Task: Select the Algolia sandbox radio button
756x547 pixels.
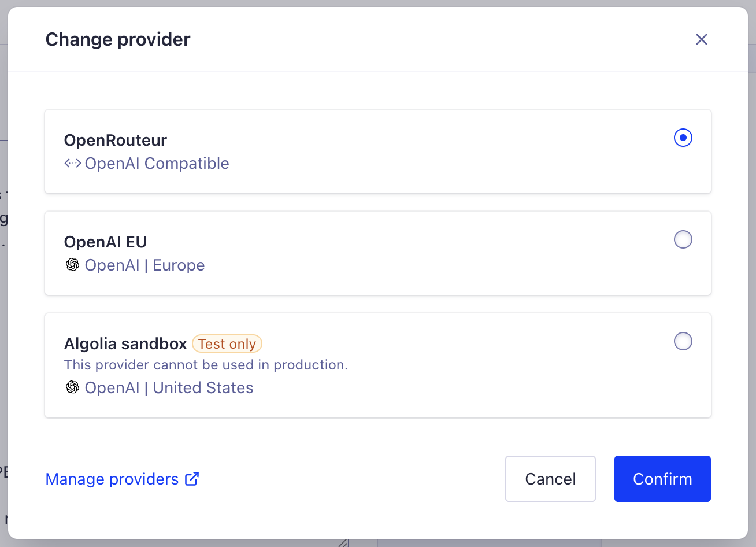Action: (683, 341)
